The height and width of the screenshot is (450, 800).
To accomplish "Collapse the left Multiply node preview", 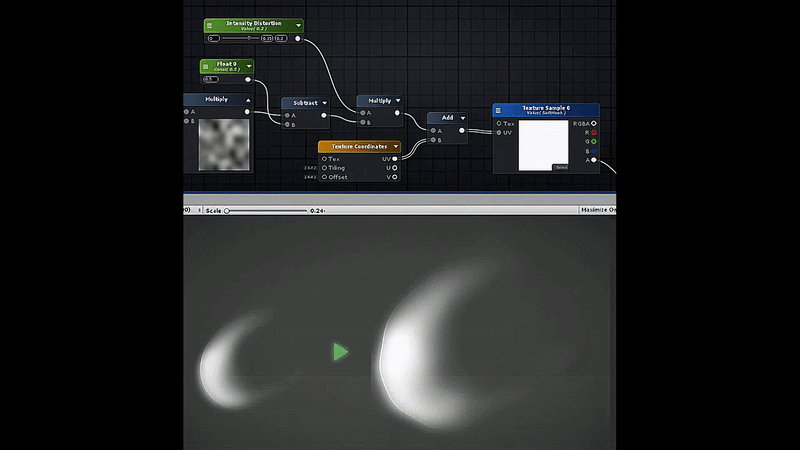I will [247, 100].
